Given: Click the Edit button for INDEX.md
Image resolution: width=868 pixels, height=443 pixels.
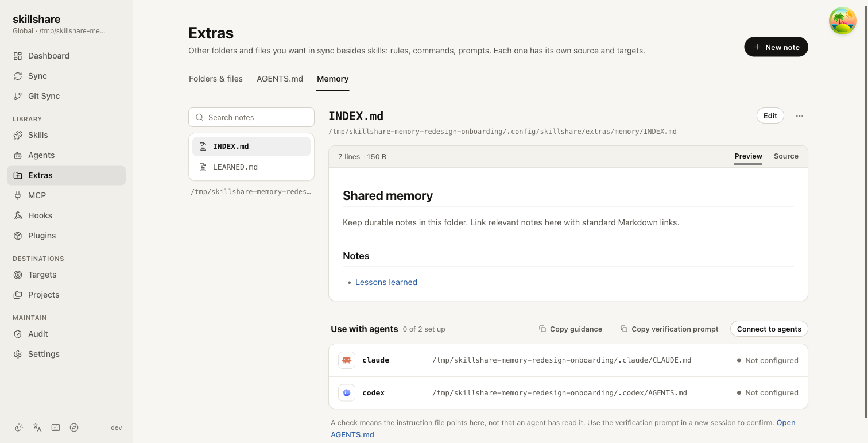Looking at the screenshot, I should click(x=770, y=116).
